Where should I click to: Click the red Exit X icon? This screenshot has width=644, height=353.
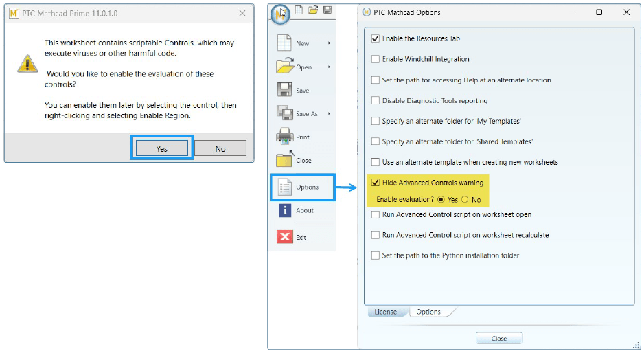[x=285, y=237]
